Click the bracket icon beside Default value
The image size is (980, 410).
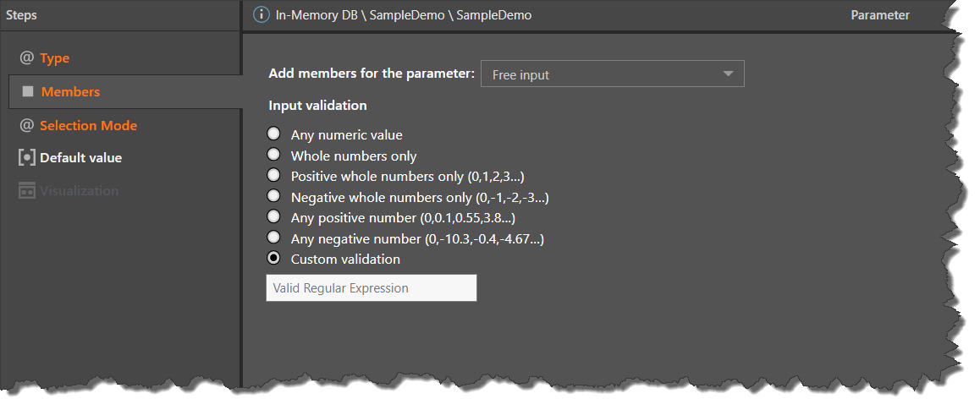27,158
